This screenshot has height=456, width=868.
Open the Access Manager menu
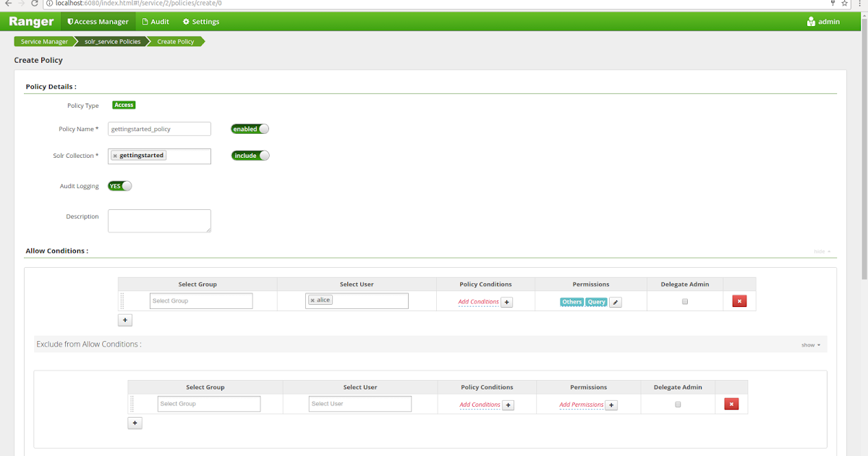click(x=98, y=21)
